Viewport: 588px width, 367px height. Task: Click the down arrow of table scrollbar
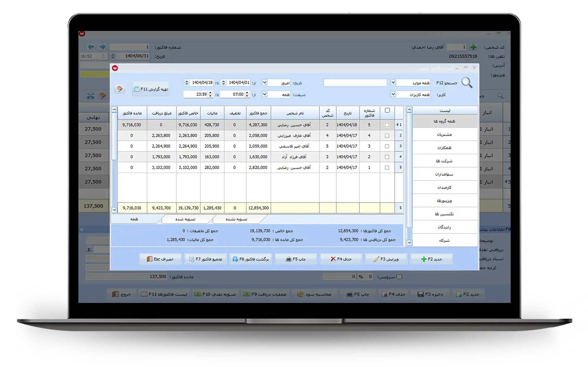click(114, 210)
